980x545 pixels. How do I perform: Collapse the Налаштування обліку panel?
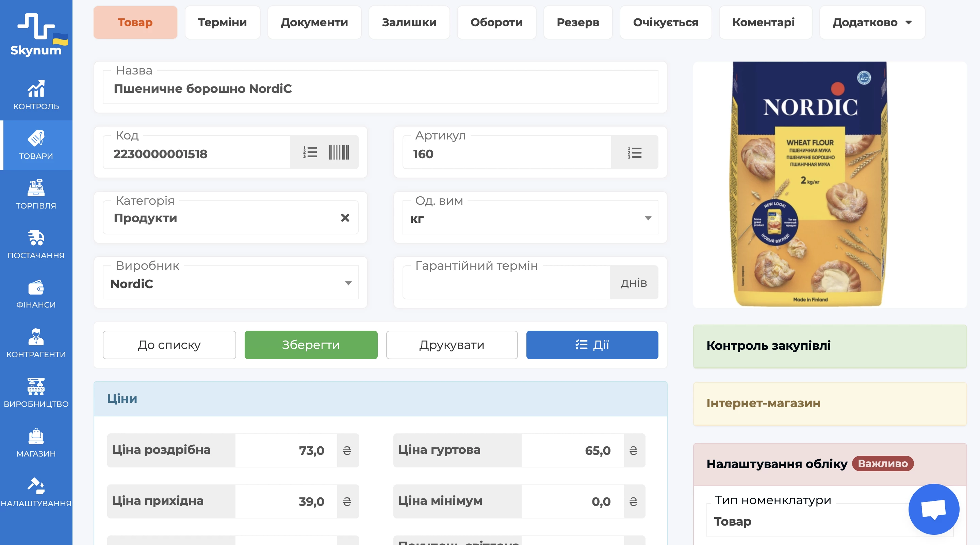(830, 464)
